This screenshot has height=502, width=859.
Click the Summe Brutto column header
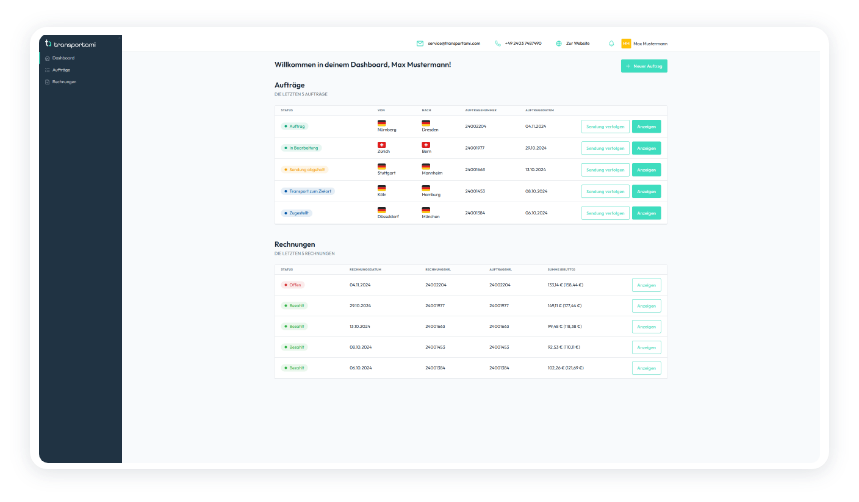tap(562, 270)
